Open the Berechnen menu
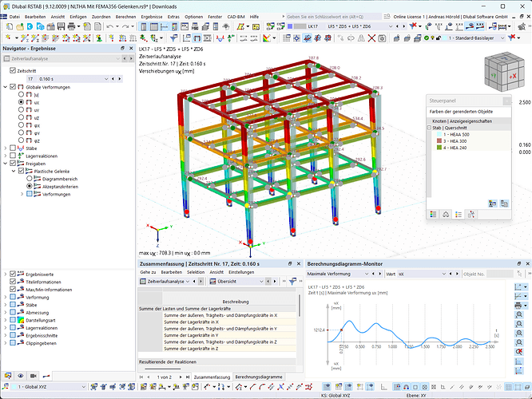 point(125,16)
